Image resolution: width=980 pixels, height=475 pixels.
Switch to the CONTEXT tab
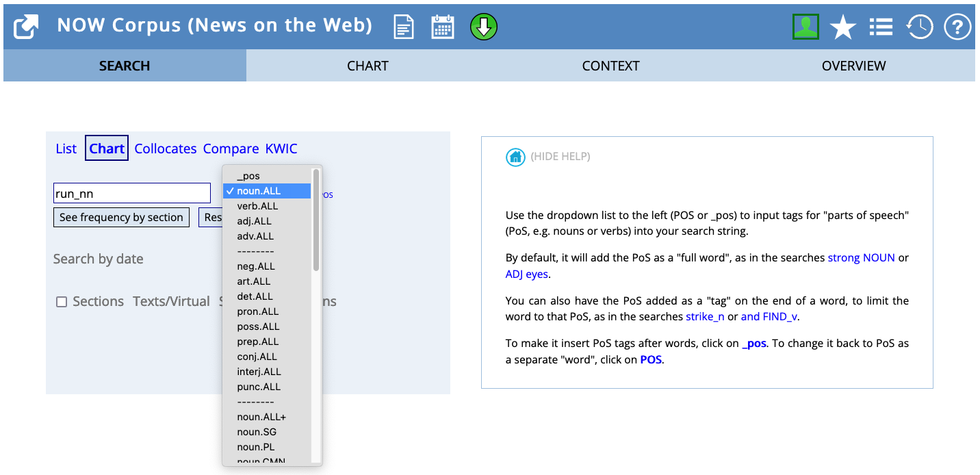(610, 66)
